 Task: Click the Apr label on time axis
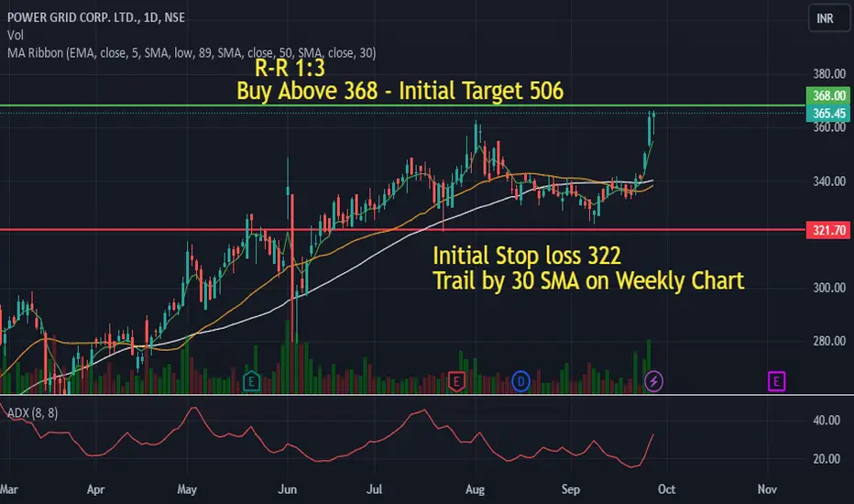tap(96, 489)
